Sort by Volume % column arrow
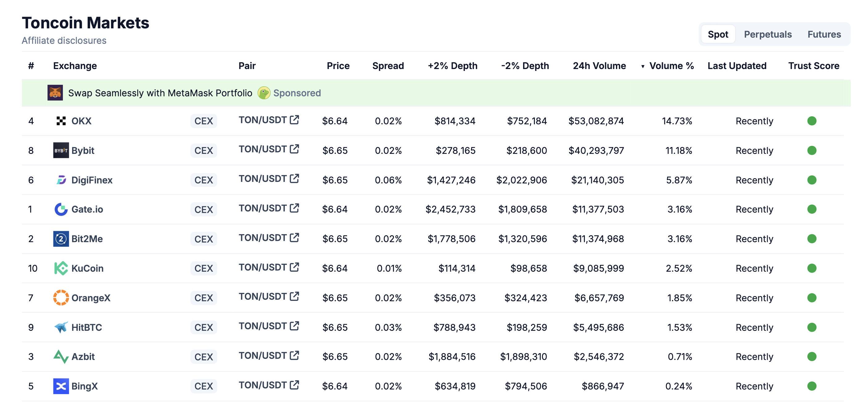The image size is (868, 407). click(643, 66)
